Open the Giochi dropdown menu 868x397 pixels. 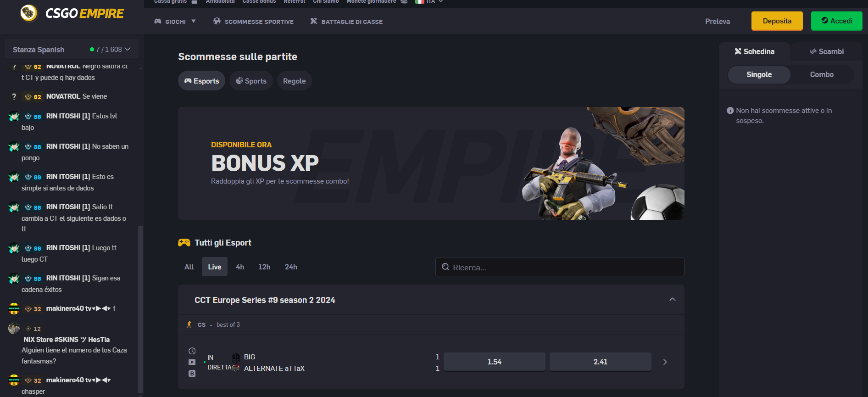click(x=175, y=22)
